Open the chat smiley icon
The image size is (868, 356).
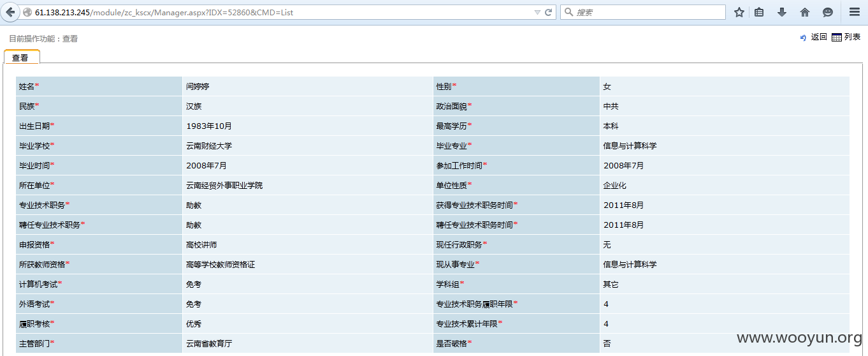828,12
